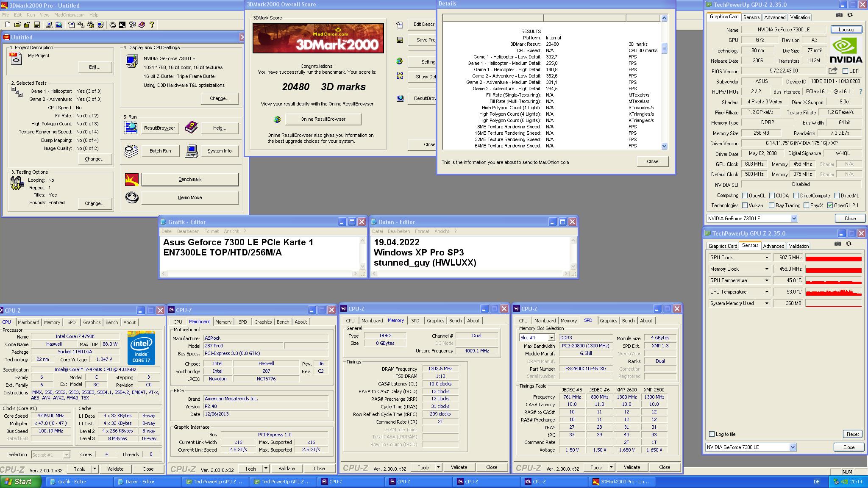Viewport: 868px width, 488px height.
Task: Click the Details list vertical scrollbar thumb
Action: [x=664, y=48]
